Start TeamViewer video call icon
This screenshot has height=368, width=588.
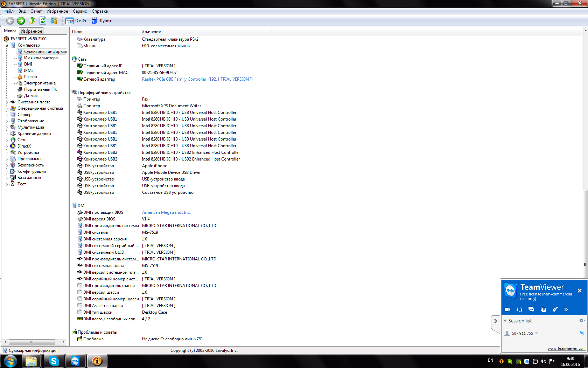click(507, 309)
